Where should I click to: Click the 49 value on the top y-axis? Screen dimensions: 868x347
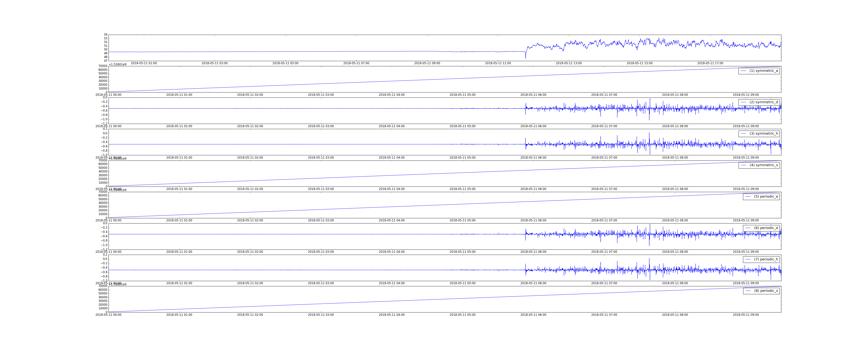106,53
